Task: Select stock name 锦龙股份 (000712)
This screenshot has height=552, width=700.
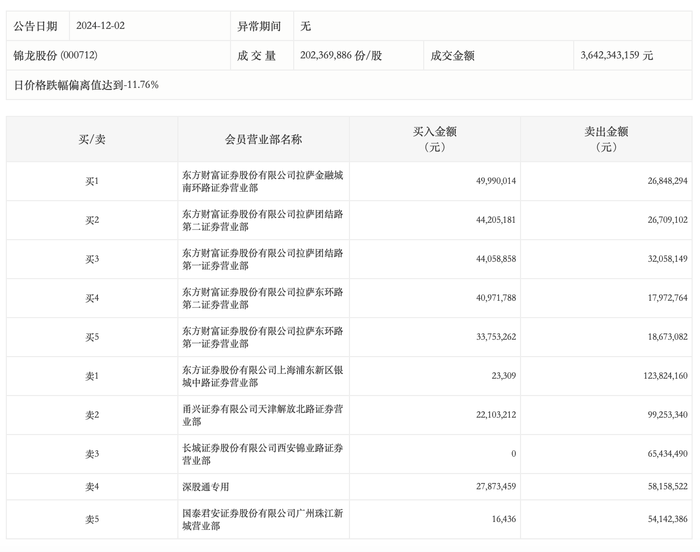Action: coord(55,55)
